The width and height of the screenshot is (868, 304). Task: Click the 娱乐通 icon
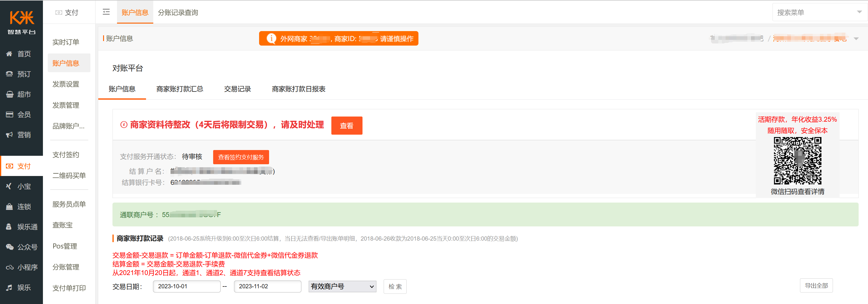point(9,227)
